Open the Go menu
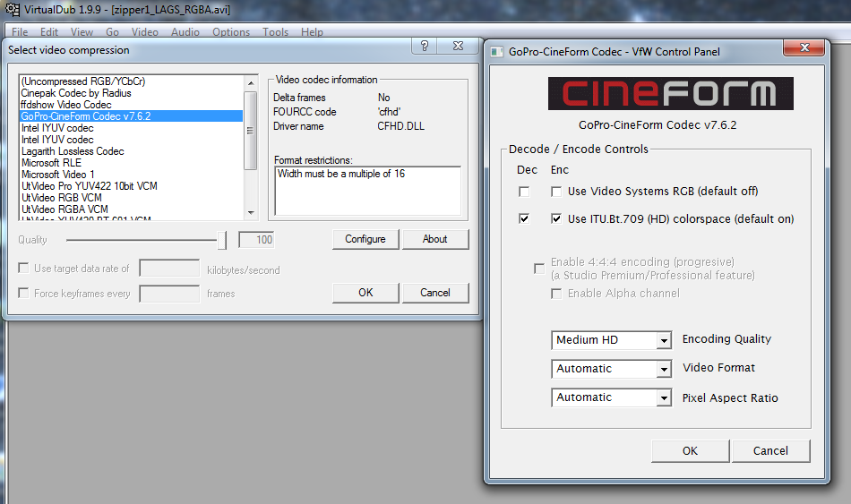 click(x=112, y=32)
